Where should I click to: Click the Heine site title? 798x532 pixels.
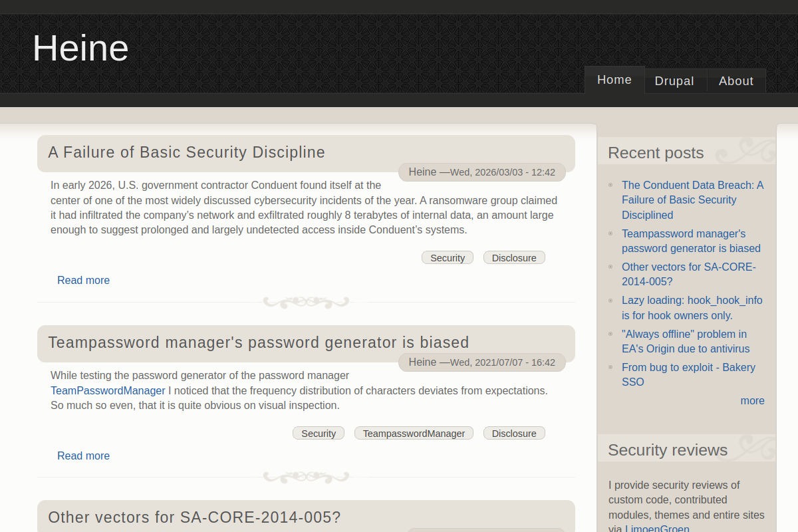(80, 48)
